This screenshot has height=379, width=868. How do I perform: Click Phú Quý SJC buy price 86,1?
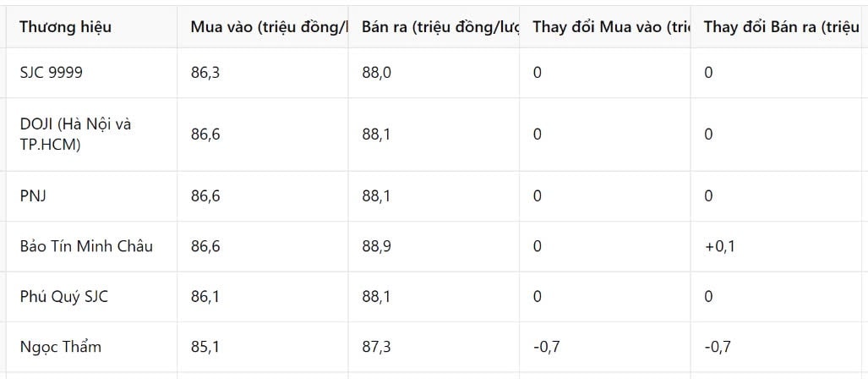(x=205, y=297)
